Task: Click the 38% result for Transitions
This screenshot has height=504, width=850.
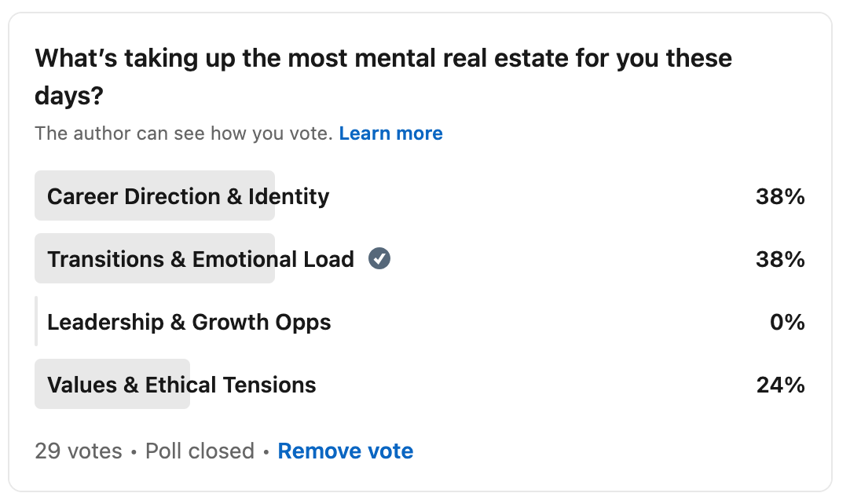Action: click(779, 259)
